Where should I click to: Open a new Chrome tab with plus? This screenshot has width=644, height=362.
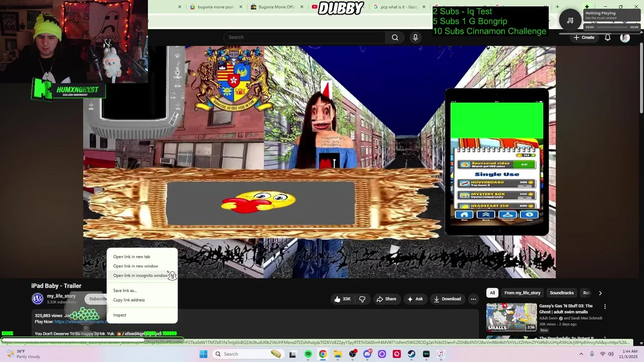pos(557,7)
